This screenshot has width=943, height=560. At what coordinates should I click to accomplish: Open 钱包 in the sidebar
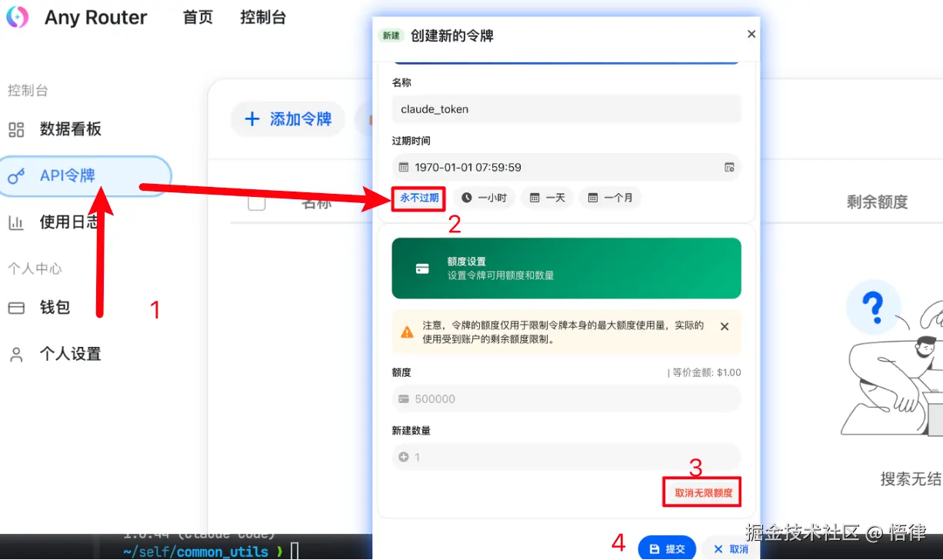pyautogui.click(x=55, y=308)
